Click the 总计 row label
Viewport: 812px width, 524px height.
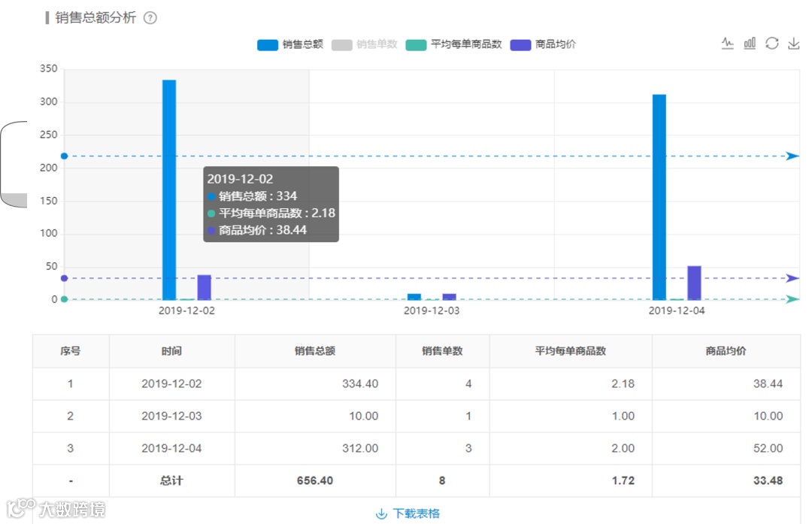171,480
